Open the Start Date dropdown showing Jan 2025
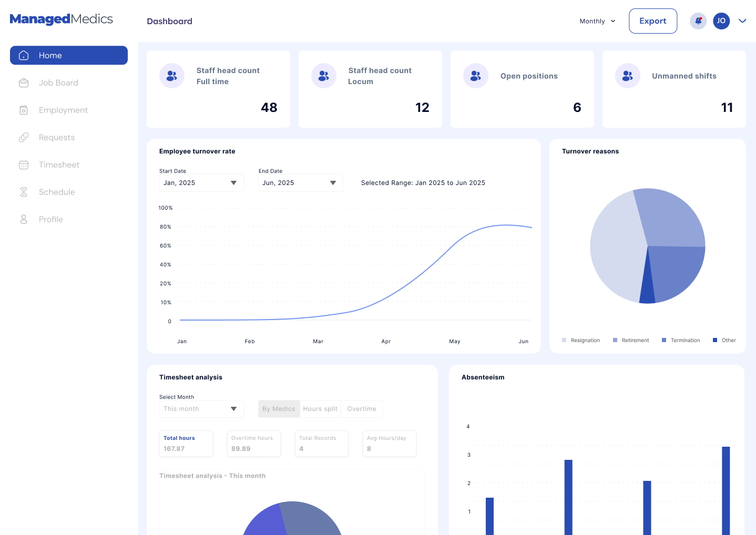The width and height of the screenshot is (756, 535). coord(201,182)
